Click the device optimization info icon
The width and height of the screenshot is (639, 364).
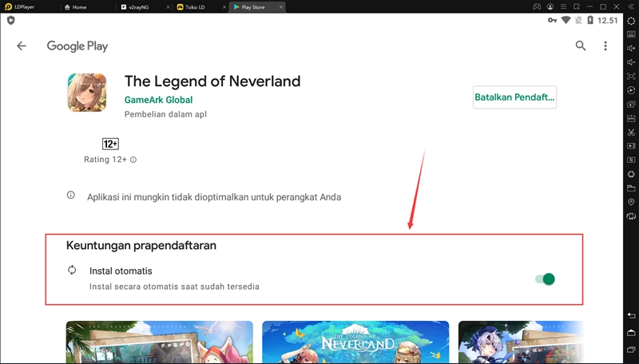(x=71, y=195)
